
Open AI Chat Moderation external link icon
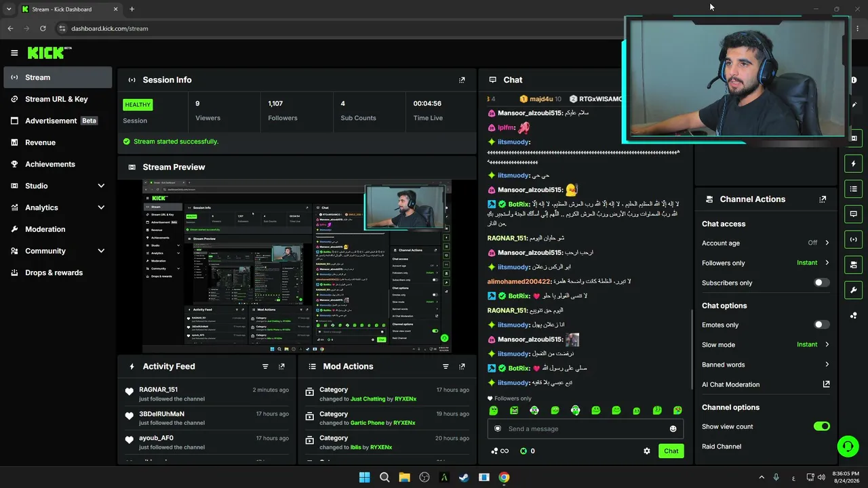pyautogui.click(x=826, y=384)
